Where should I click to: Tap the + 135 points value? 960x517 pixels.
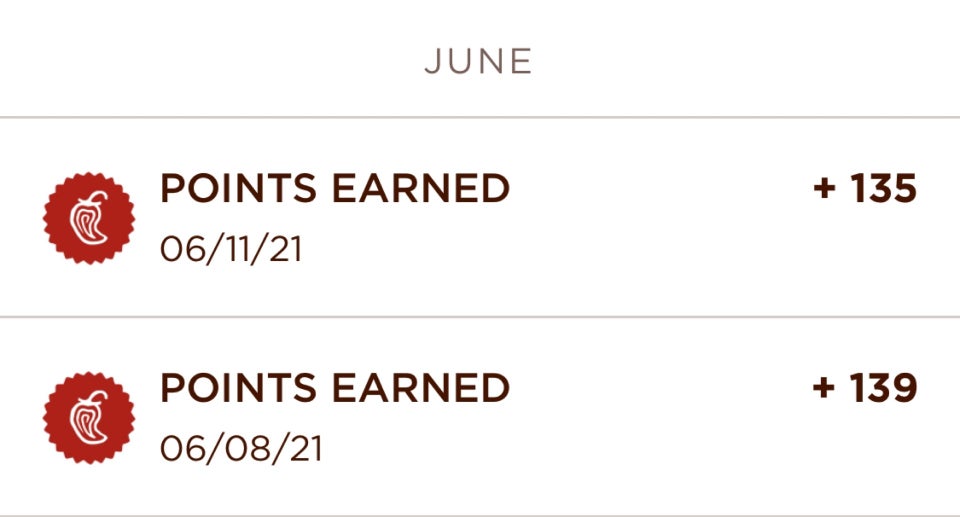click(x=865, y=188)
